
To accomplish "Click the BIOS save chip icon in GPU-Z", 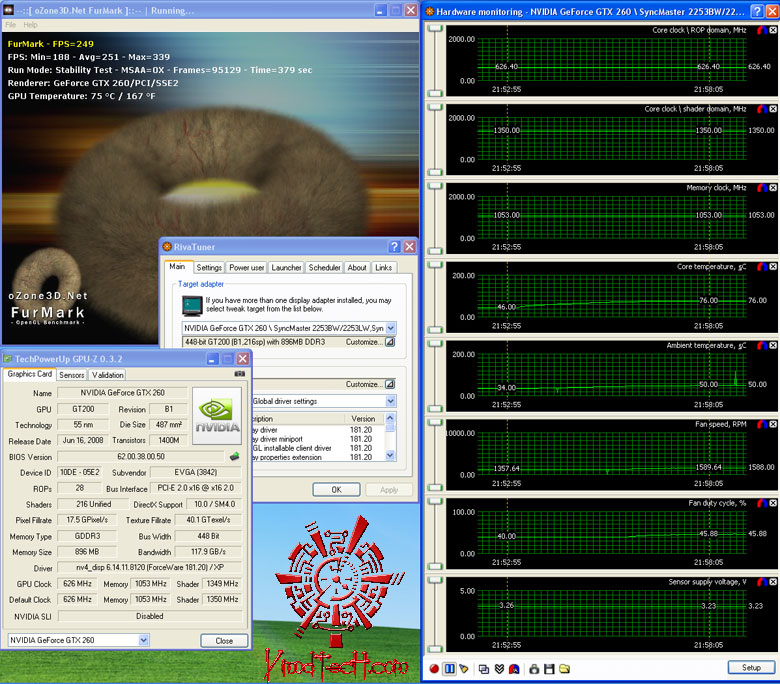I will pyautogui.click(x=234, y=456).
